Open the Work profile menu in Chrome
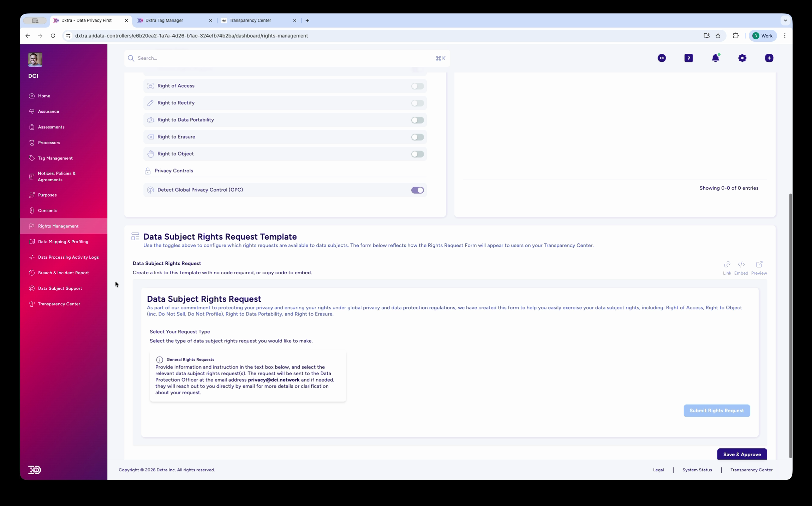This screenshot has height=506, width=812. click(x=763, y=36)
